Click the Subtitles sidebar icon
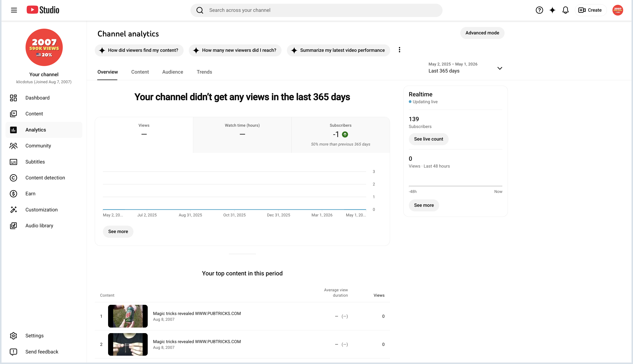Image resolution: width=633 pixels, height=364 pixels. (x=14, y=162)
